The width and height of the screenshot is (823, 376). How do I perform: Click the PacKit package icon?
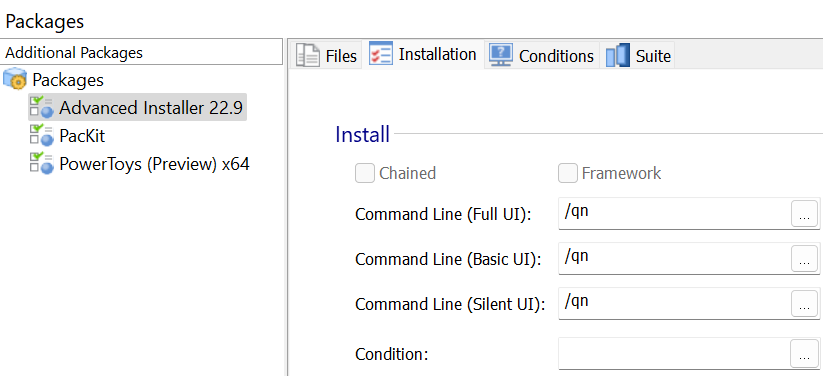pyautogui.click(x=42, y=136)
